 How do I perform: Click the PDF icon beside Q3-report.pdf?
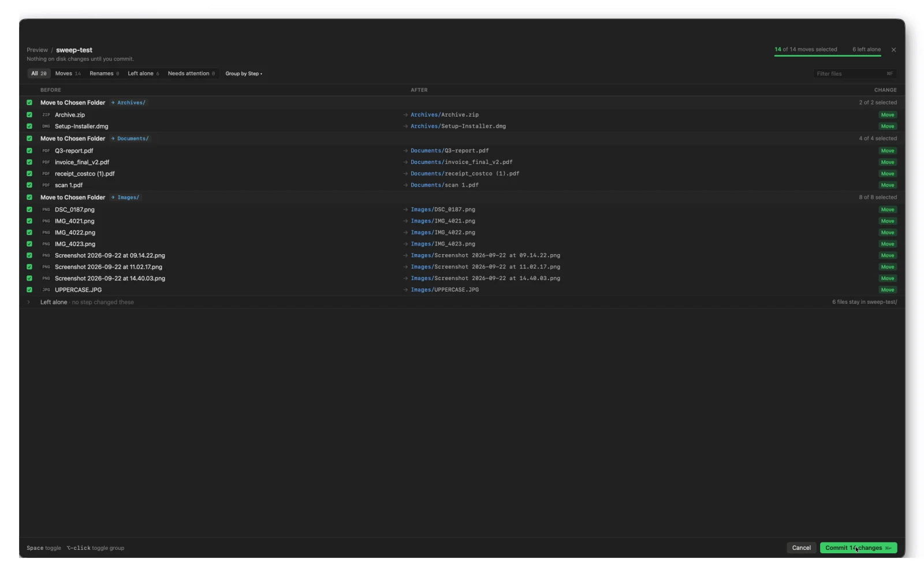coord(46,151)
